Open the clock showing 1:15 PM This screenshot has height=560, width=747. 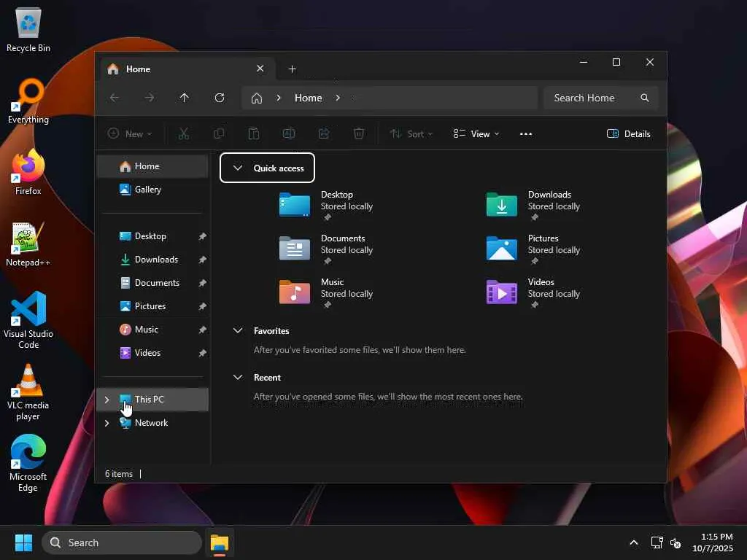[x=713, y=542]
